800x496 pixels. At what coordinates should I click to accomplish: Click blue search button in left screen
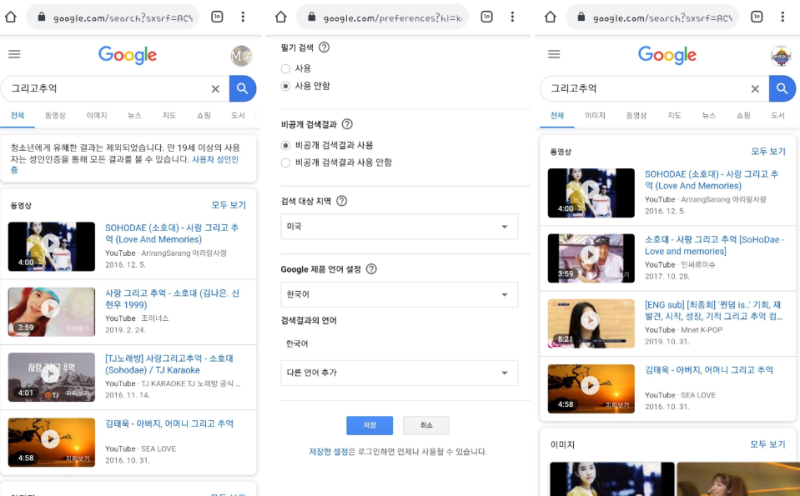pos(242,89)
